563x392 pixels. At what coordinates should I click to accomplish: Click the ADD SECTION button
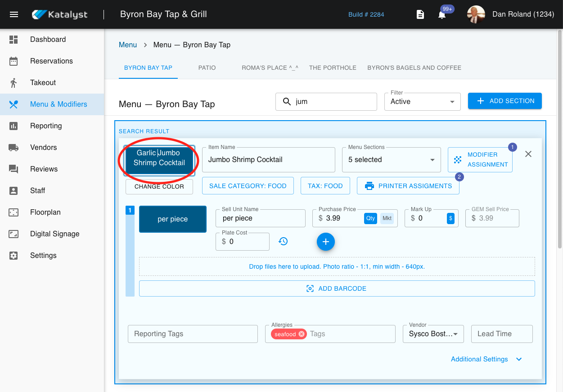(505, 101)
